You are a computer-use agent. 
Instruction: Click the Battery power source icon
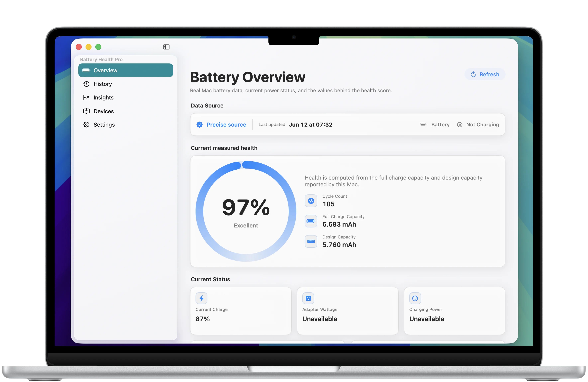coord(423,125)
